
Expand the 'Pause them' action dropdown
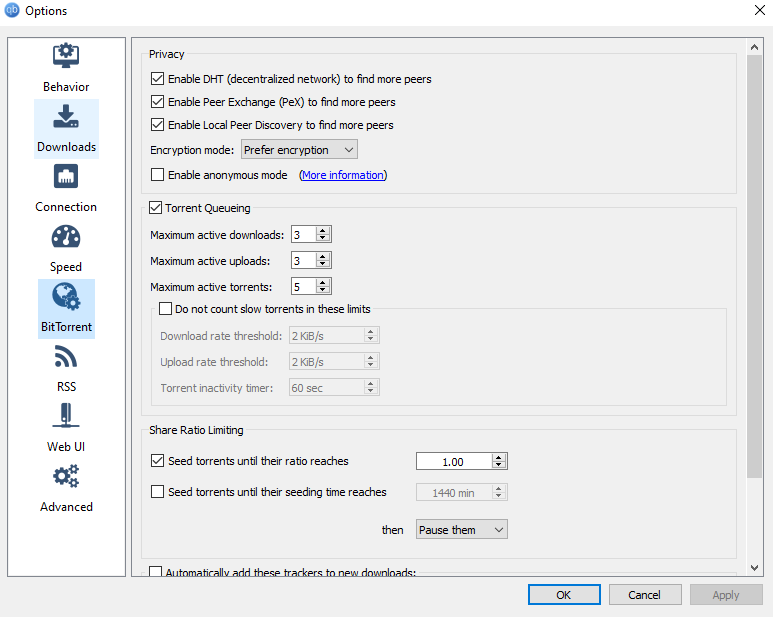click(461, 530)
